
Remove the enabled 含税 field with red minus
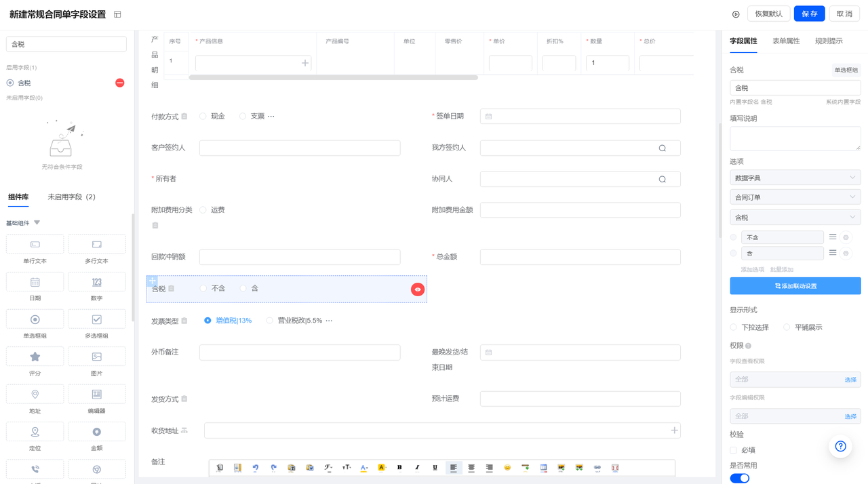[120, 83]
